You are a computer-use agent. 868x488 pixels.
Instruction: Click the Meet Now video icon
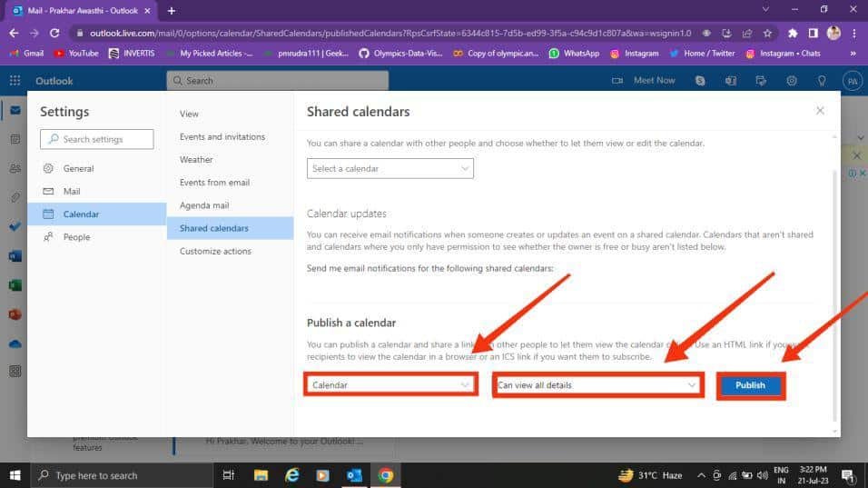[x=617, y=81]
